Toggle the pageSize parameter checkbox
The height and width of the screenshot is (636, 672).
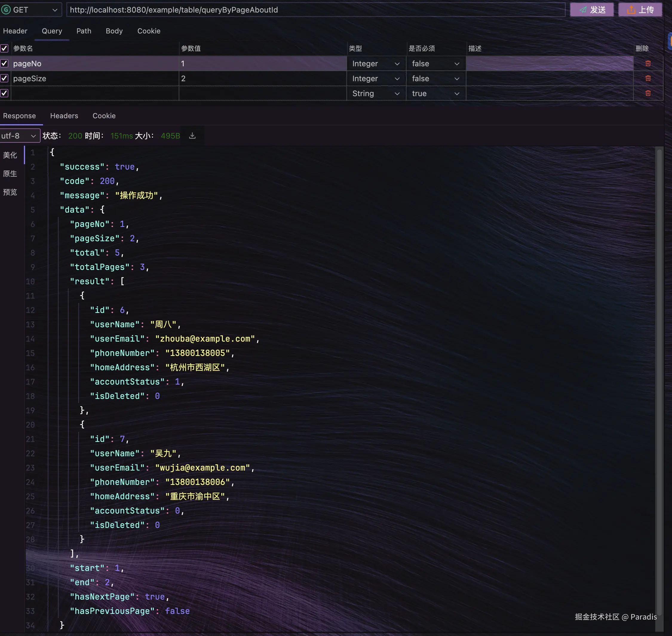click(x=4, y=78)
